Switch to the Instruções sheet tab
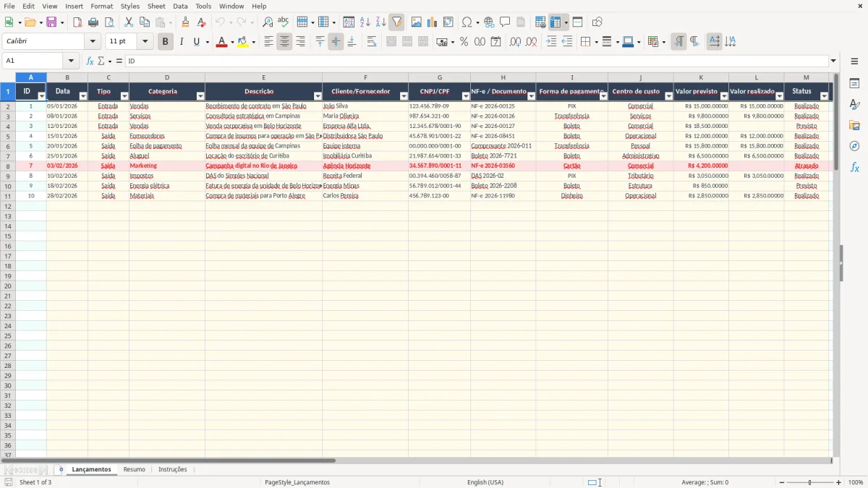The image size is (868, 488). click(173, 469)
